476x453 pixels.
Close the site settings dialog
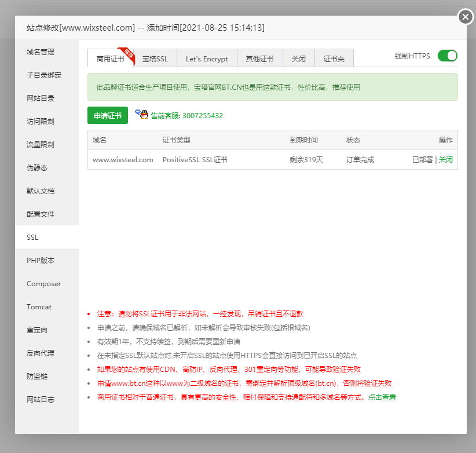[x=466, y=17]
